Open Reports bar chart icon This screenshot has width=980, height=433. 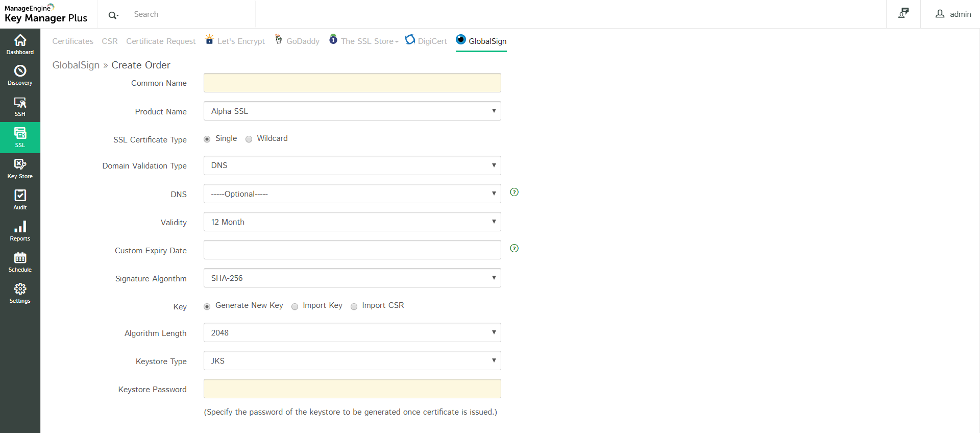[x=20, y=231]
